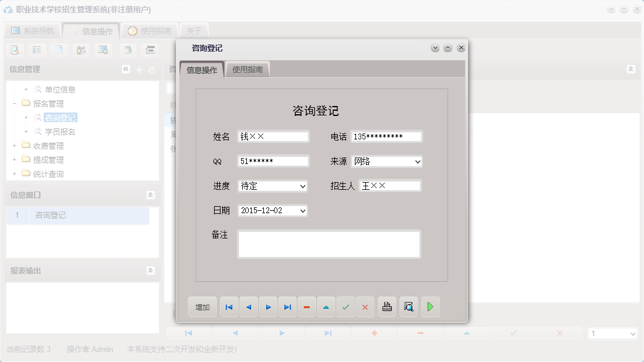Image resolution: width=644 pixels, height=362 pixels.
Task: Click the green run arrow in the dialog toolbar
Action: tap(431, 306)
